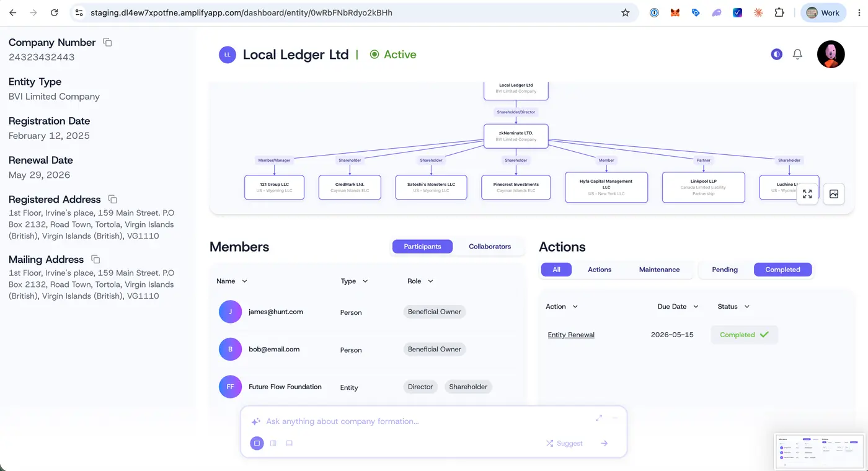Sort by the Action column header
The width and height of the screenshot is (868, 471).
tap(562, 307)
